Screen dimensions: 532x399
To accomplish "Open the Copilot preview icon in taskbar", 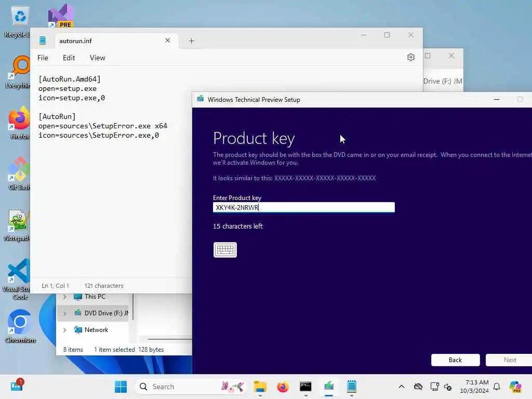I will pyautogui.click(x=515, y=387).
